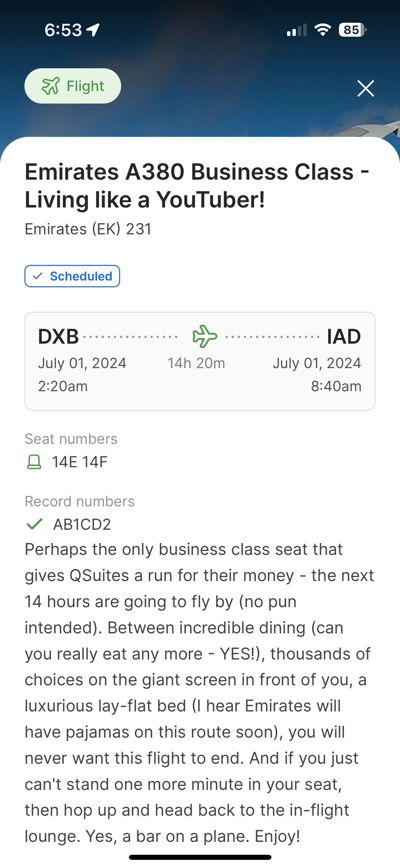Tap the DXB departure airport code

[58, 337]
